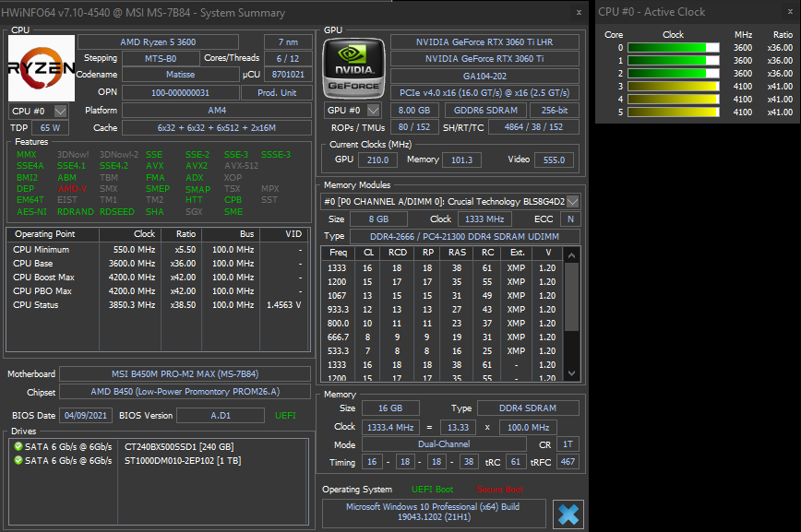
Task: Click the red Secure Boot label
Action: click(499, 489)
